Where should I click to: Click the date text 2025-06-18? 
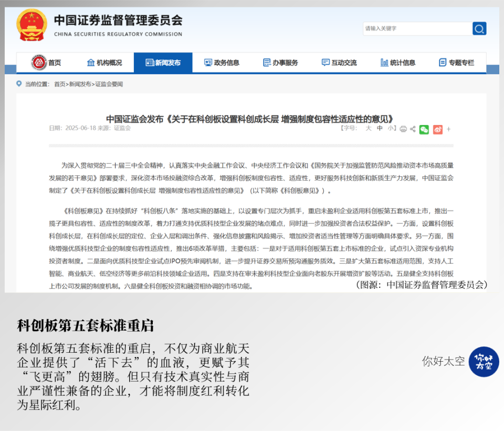click(81, 128)
